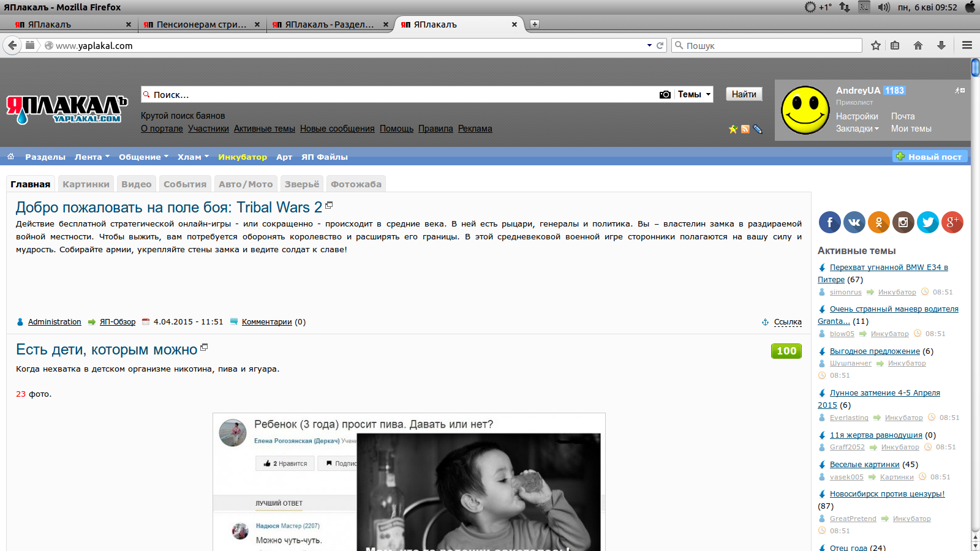The height and width of the screenshot is (551, 980).
Task: Switch to the События tab
Action: pyautogui.click(x=185, y=184)
